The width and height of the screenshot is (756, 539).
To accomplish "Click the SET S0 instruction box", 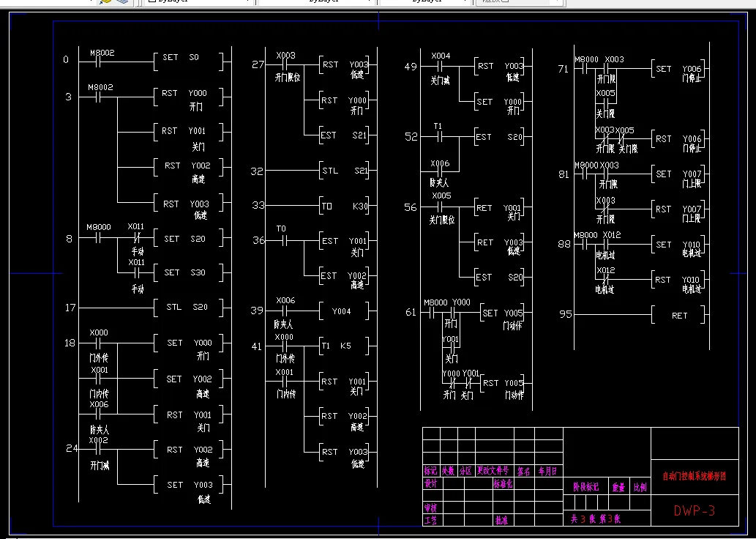I will pyautogui.click(x=189, y=60).
